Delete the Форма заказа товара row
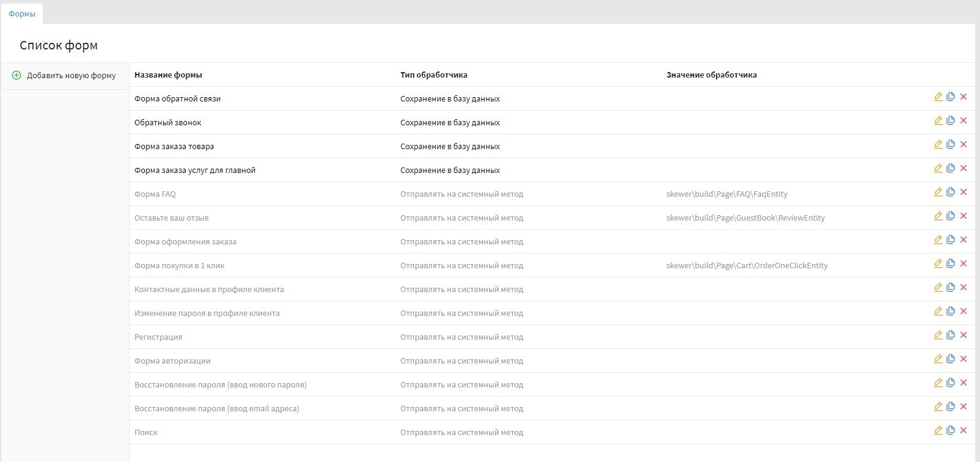 964,144
